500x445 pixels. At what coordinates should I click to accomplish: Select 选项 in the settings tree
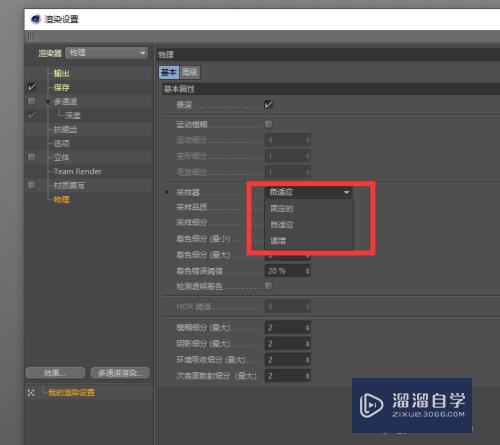click(62, 143)
